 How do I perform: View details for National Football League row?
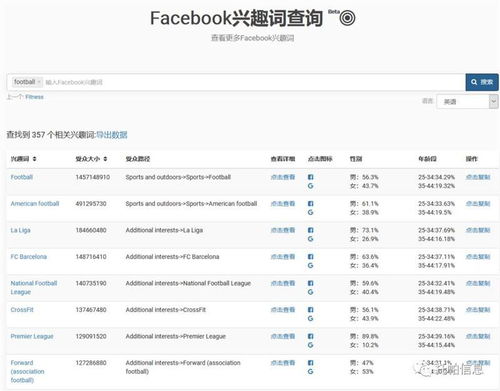[283, 283]
